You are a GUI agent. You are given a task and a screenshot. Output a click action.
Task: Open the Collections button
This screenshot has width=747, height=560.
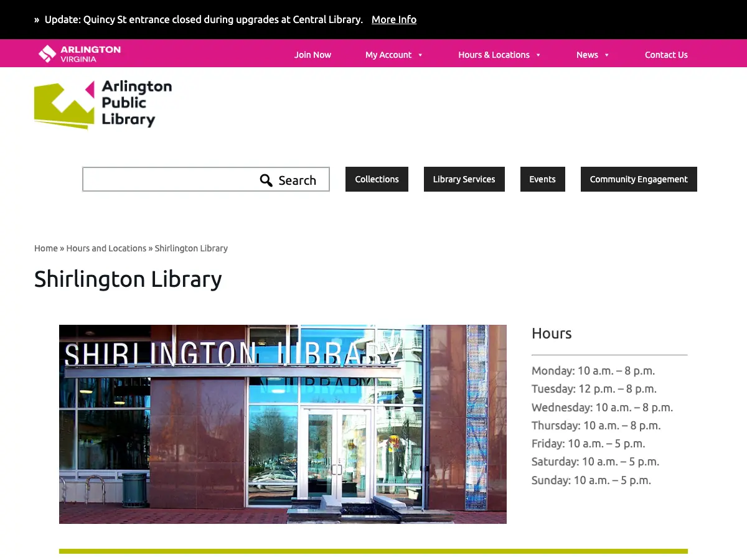(377, 179)
